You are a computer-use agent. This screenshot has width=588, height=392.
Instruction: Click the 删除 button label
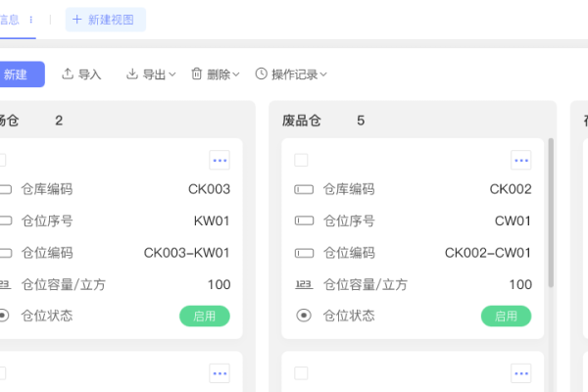pyautogui.click(x=219, y=74)
